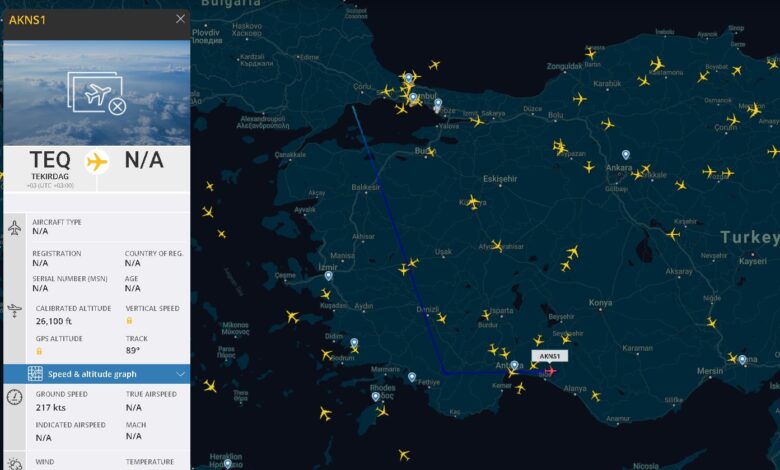Click the yellow plane icon between TEQ and N/A
Image resolution: width=780 pixels, height=470 pixels.
[97, 162]
